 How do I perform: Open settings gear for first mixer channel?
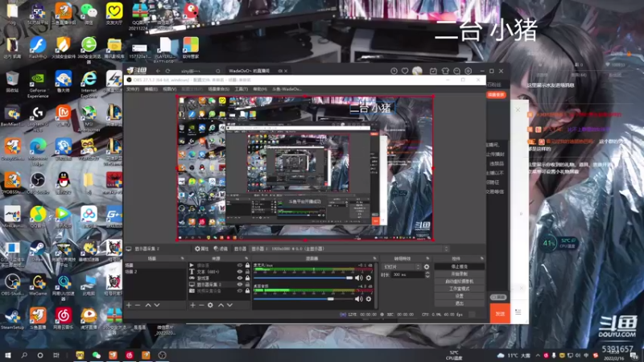tap(369, 278)
